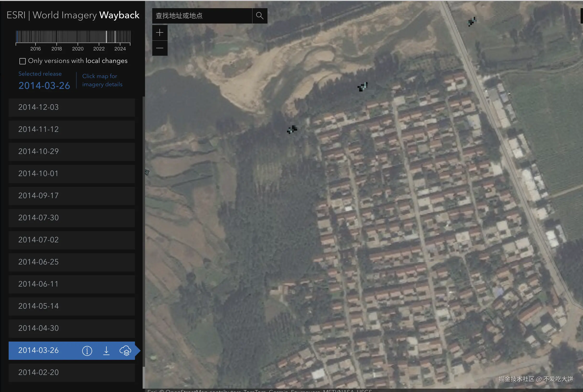This screenshot has height=392, width=583.
Task: Click the search magnifier icon
Action: click(260, 16)
